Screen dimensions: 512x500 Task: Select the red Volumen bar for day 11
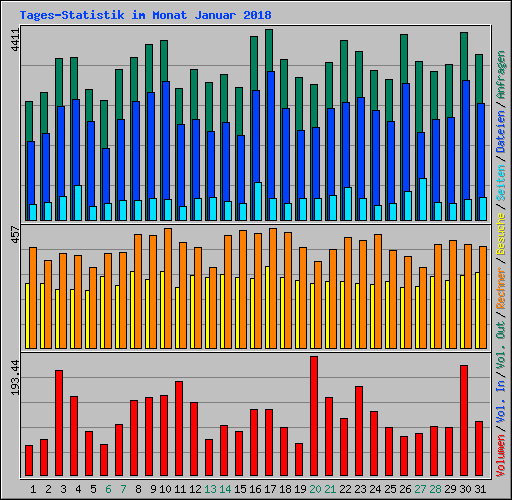click(179, 428)
